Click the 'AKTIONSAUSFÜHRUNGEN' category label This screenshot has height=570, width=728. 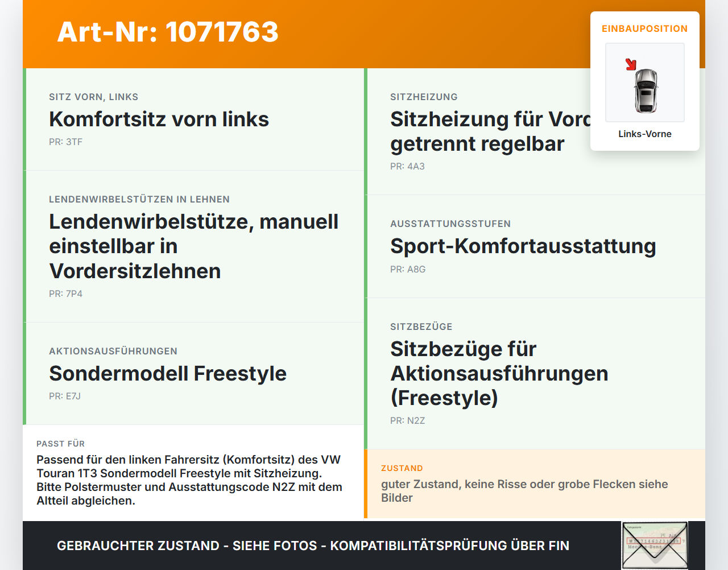click(x=113, y=351)
